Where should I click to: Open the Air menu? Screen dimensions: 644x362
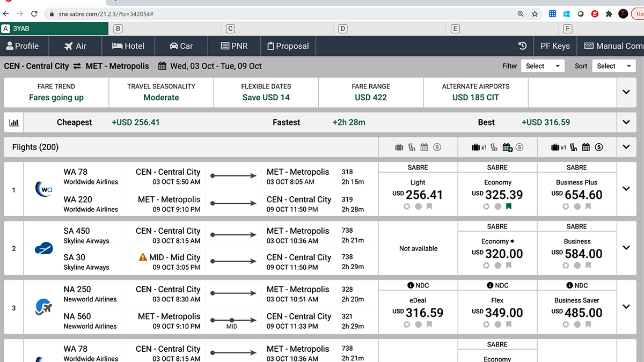pos(75,46)
